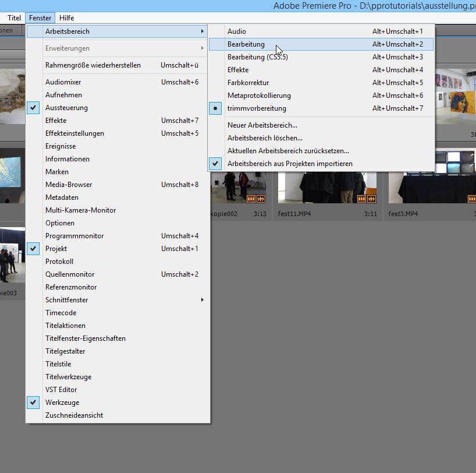Viewport: 476px width, 473px height.
Task: Open the Titel menu
Action: [x=14, y=18]
